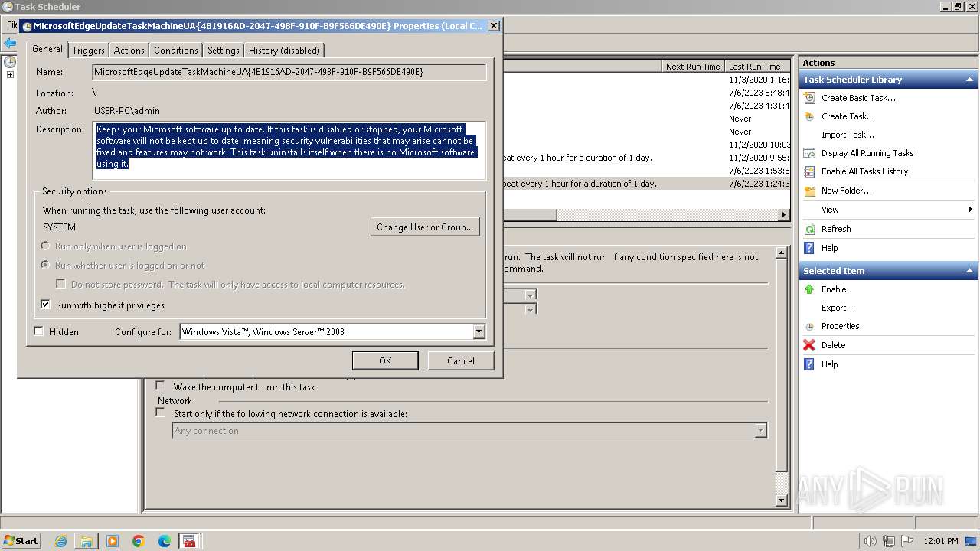
Task: Switch to the Triggers tab
Action: [x=88, y=51]
